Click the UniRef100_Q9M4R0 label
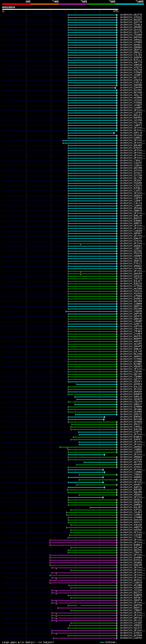 click(131, 47)
